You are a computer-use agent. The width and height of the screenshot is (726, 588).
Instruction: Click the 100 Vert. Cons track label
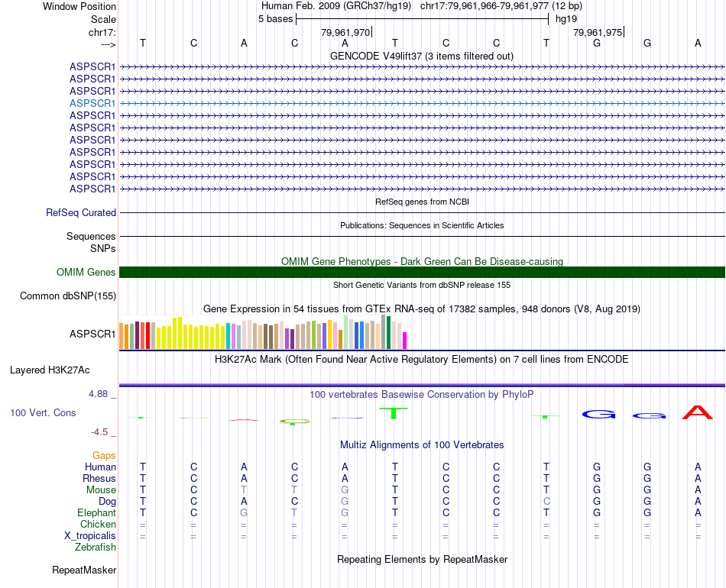click(x=43, y=412)
